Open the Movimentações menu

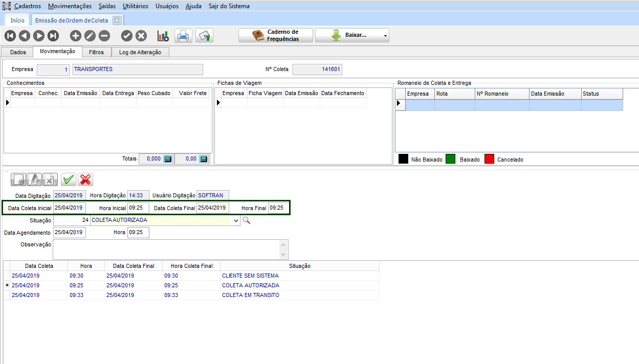(70, 6)
